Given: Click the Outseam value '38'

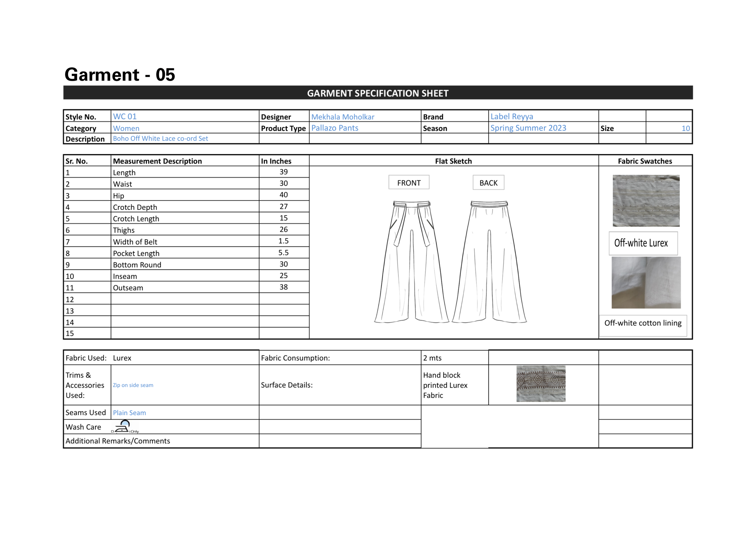Looking at the screenshot, I should pyautogui.click(x=284, y=287).
